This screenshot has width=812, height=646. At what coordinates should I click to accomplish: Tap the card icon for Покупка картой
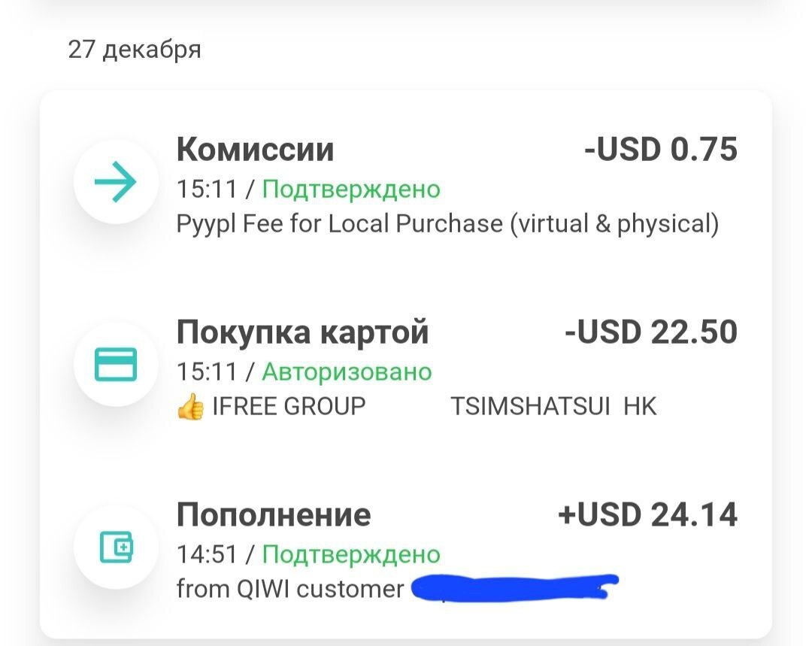pyautogui.click(x=116, y=364)
